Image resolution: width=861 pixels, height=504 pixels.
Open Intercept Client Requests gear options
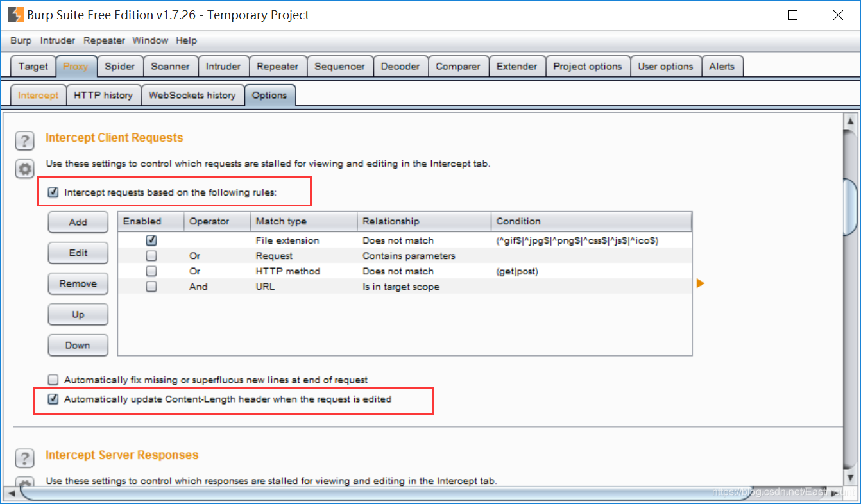coord(24,169)
